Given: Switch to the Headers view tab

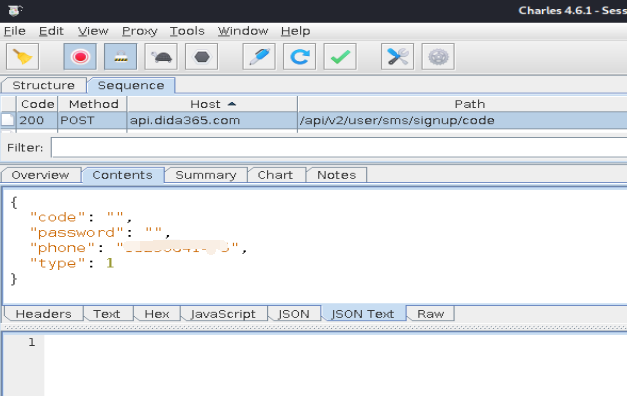Looking at the screenshot, I should tap(44, 314).
